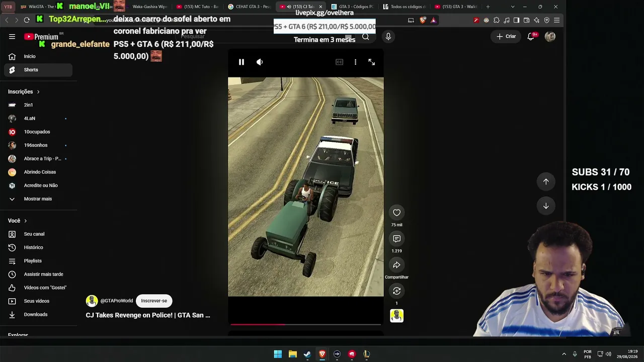The height and width of the screenshot is (362, 644).
Task: Start voice search with microphone icon
Action: [388, 37]
